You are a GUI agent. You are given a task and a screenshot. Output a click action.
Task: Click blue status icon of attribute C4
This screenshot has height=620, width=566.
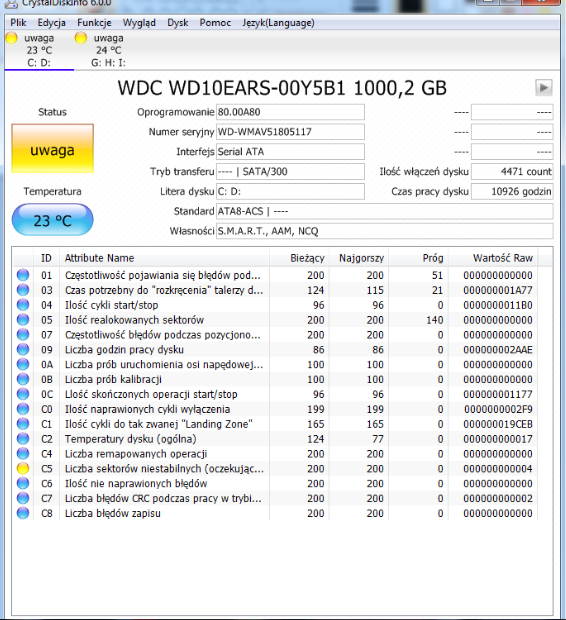tap(23, 454)
